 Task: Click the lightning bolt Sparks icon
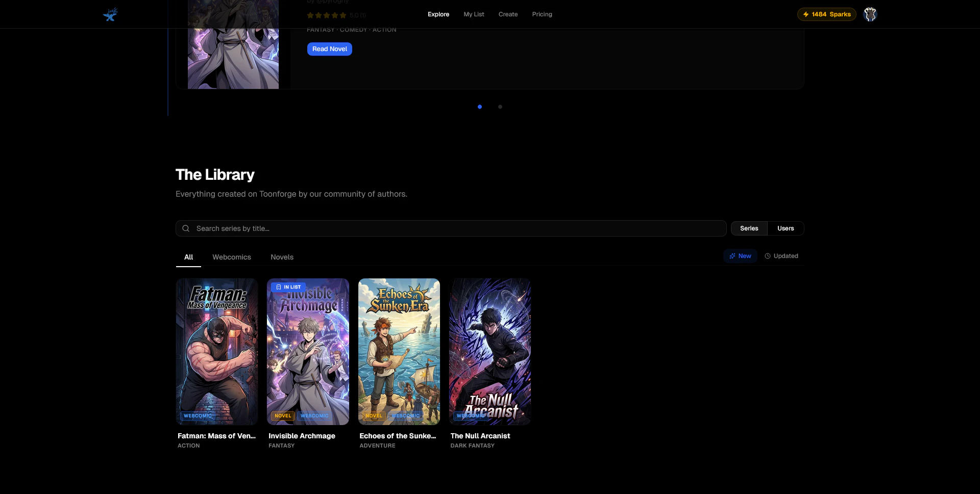pyautogui.click(x=806, y=14)
